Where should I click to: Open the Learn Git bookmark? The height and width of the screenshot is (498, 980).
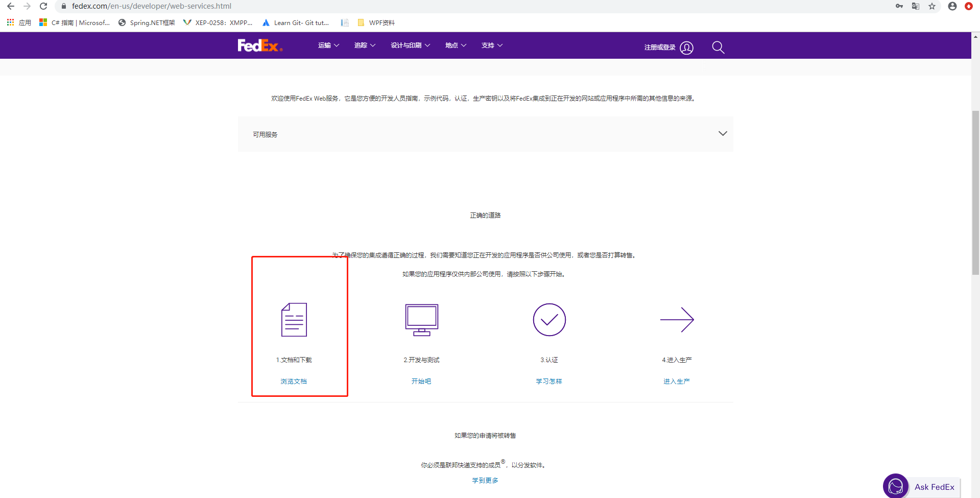coord(296,22)
